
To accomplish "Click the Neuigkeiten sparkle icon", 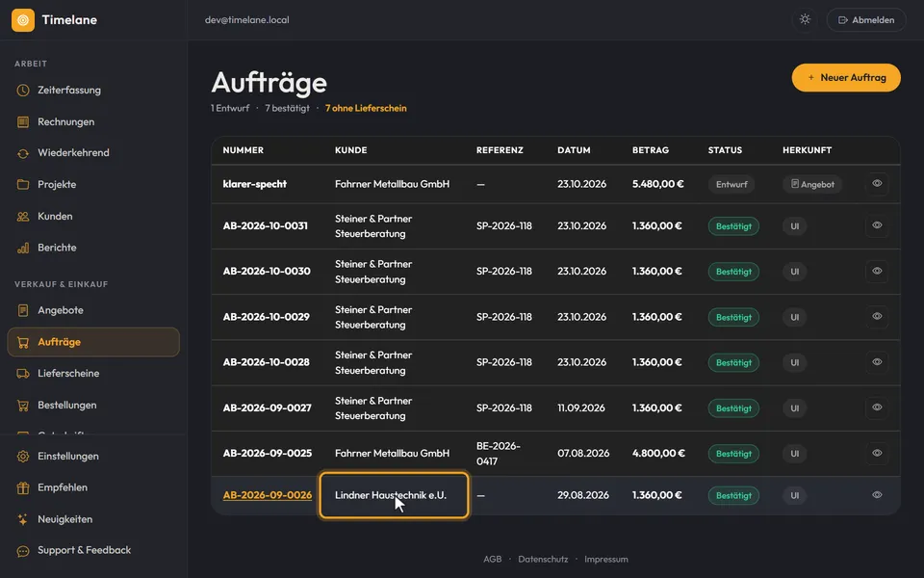I will (x=23, y=519).
